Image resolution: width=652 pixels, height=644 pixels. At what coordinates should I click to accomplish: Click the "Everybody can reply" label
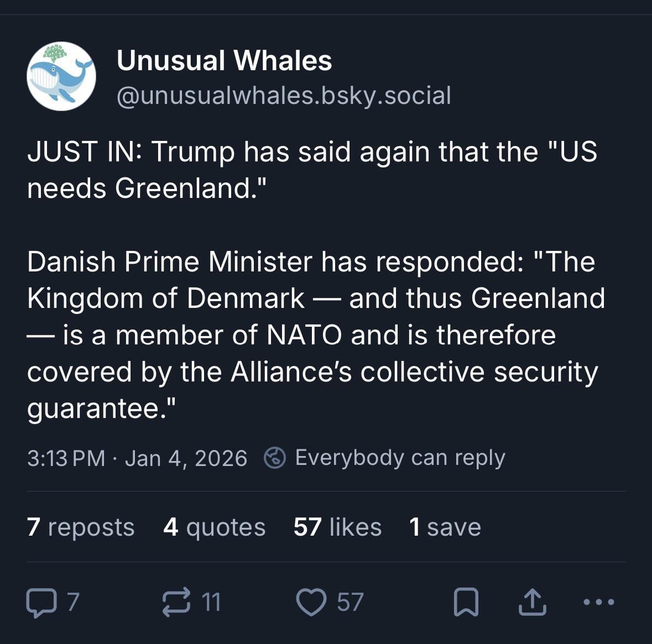pos(400,458)
